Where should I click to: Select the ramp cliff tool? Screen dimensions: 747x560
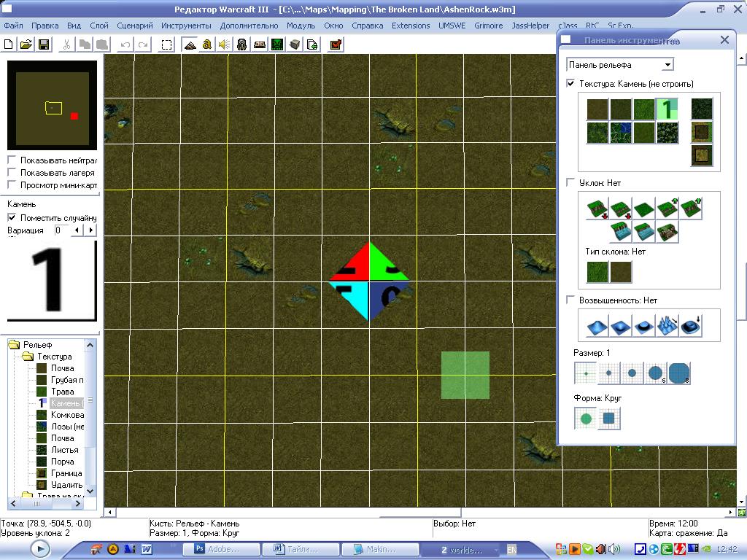667,233
